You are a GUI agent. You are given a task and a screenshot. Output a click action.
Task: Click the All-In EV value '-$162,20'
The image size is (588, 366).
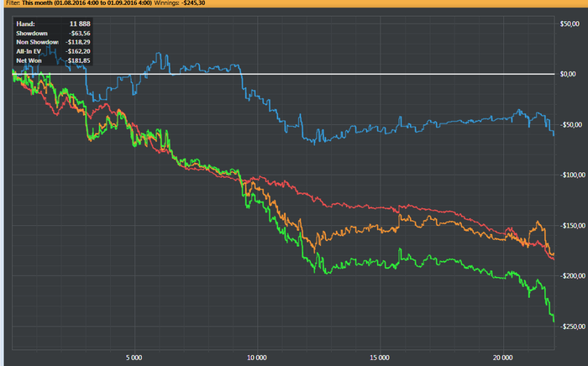tap(78, 51)
